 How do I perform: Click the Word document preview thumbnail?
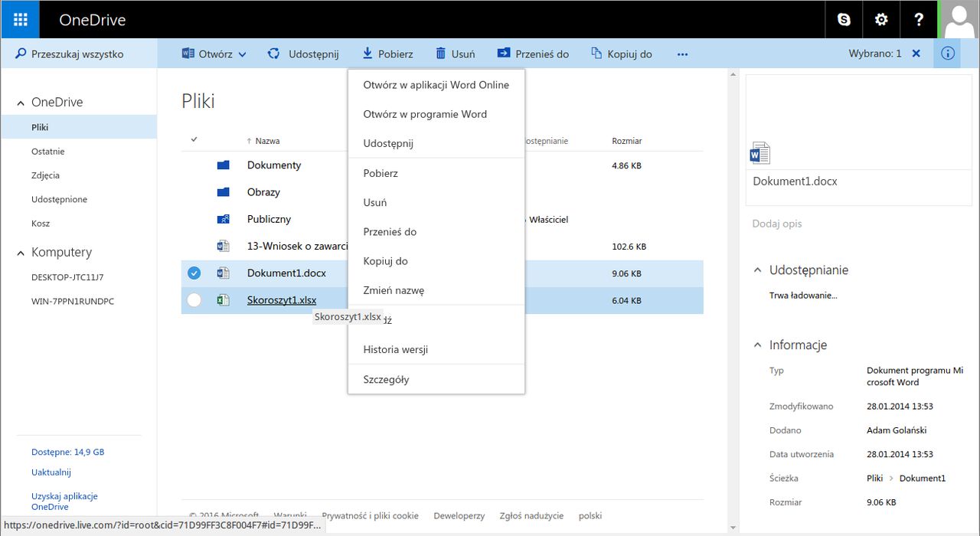coord(760,153)
